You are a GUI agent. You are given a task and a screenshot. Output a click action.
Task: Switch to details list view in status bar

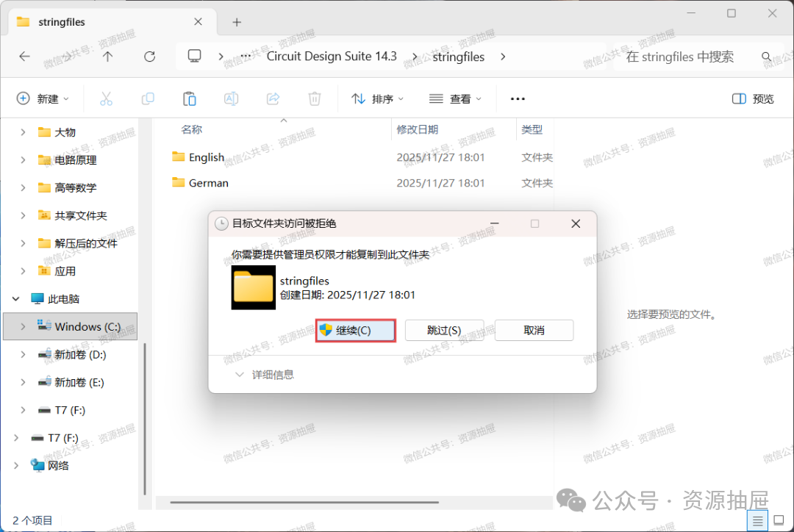point(757,520)
